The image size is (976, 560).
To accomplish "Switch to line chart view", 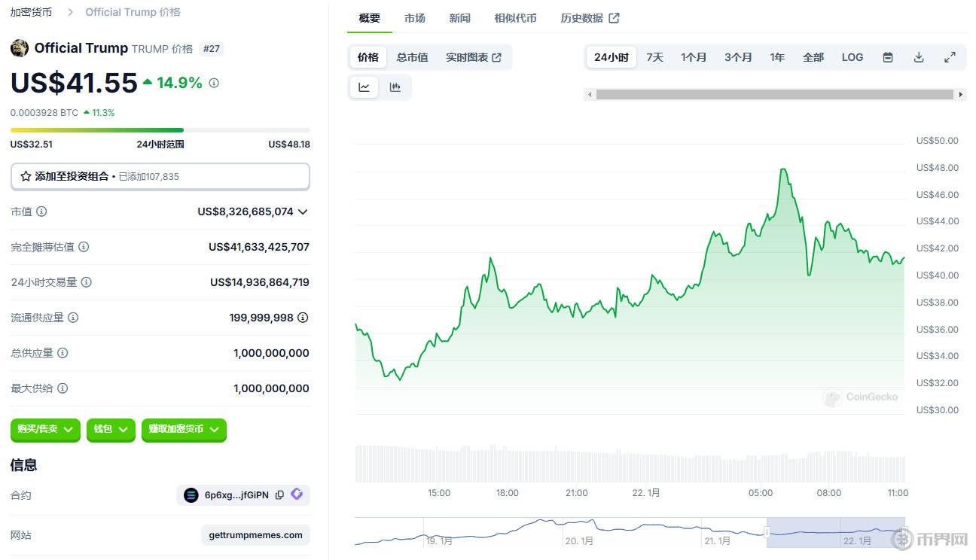I will pyautogui.click(x=364, y=87).
